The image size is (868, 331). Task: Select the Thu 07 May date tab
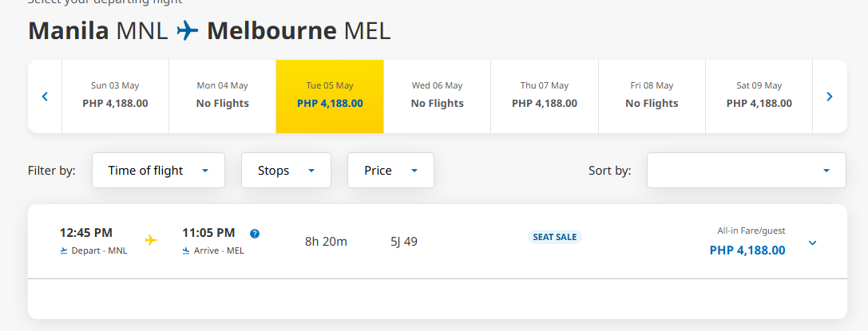pos(545,97)
